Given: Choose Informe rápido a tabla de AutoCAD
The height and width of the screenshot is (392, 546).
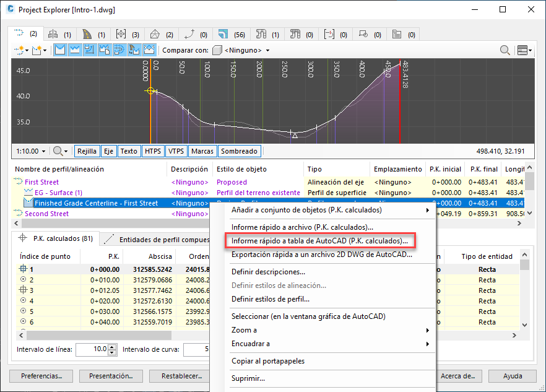Looking at the screenshot, I should click(x=319, y=240).
